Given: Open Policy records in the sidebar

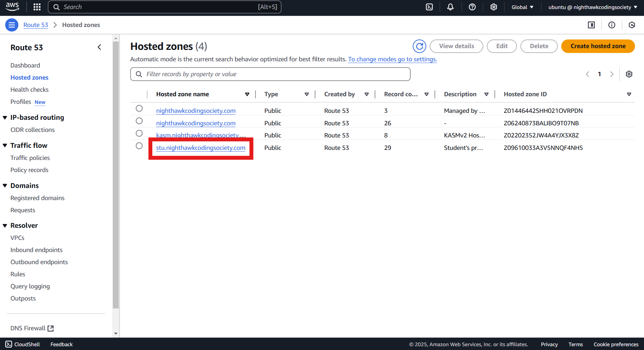Looking at the screenshot, I should pos(29,170).
